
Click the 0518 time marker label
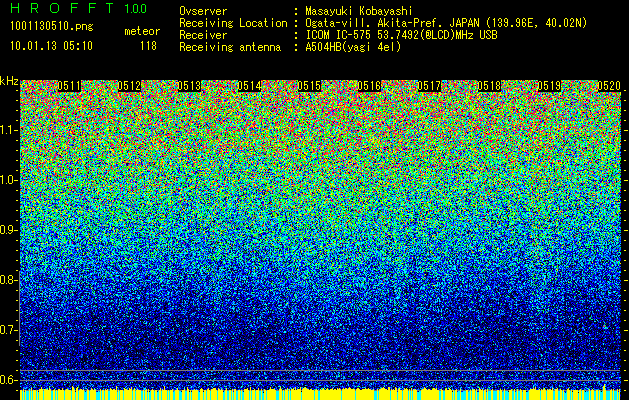[x=489, y=86]
